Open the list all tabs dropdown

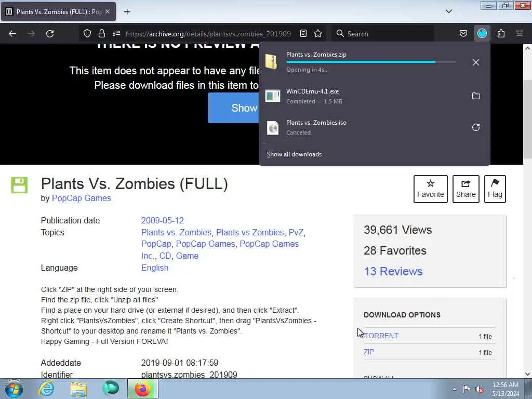tap(449, 11)
